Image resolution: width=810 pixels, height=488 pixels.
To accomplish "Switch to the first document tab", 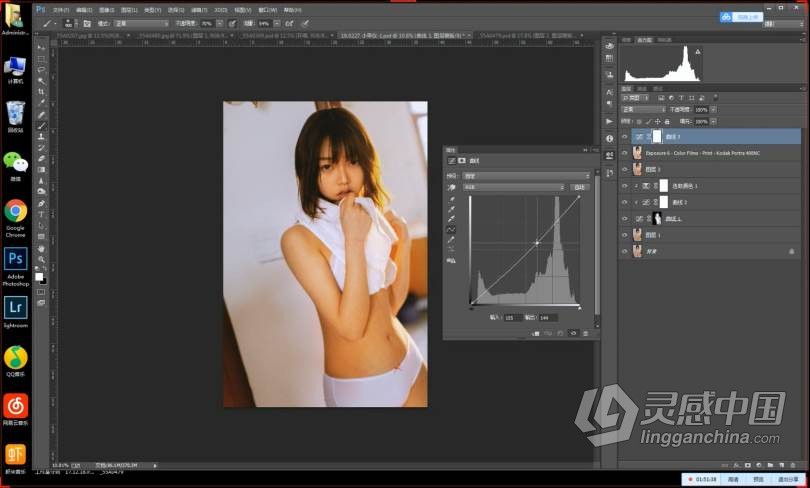I will (x=88, y=36).
